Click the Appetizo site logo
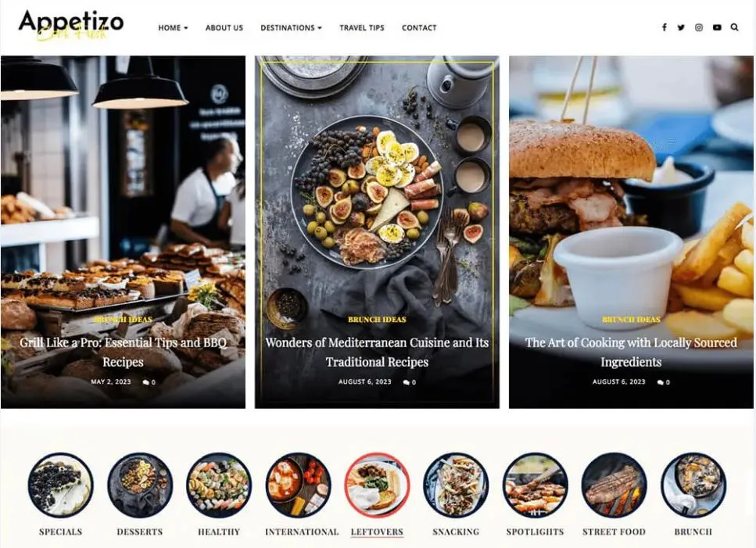The image size is (756, 548). click(71, 27)
